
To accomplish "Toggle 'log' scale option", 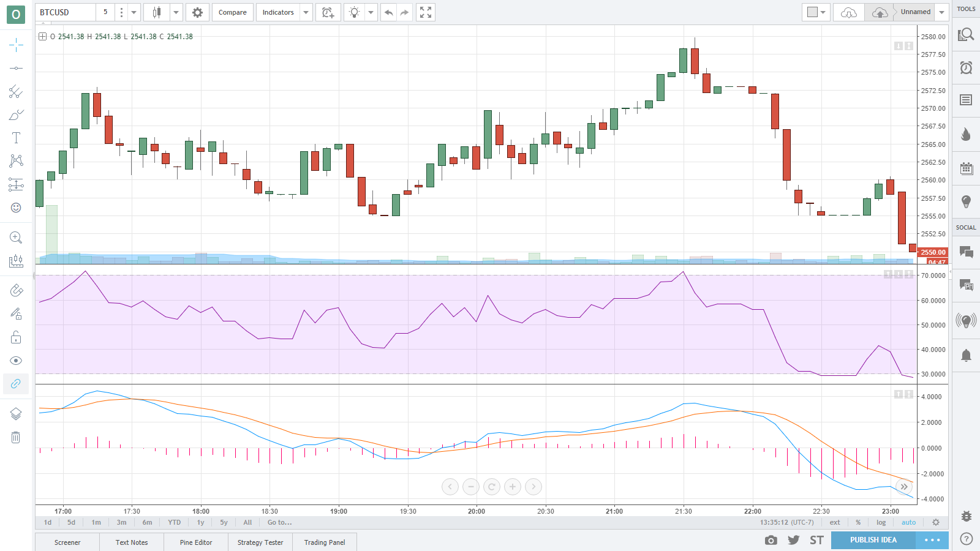I will (x=881, y=522).
